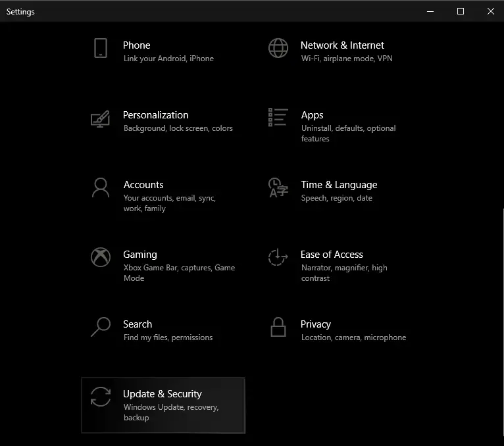This screenshot has width=504, height=446.
Task: Click the Privacy padlock icon
Action: (278, 327)
